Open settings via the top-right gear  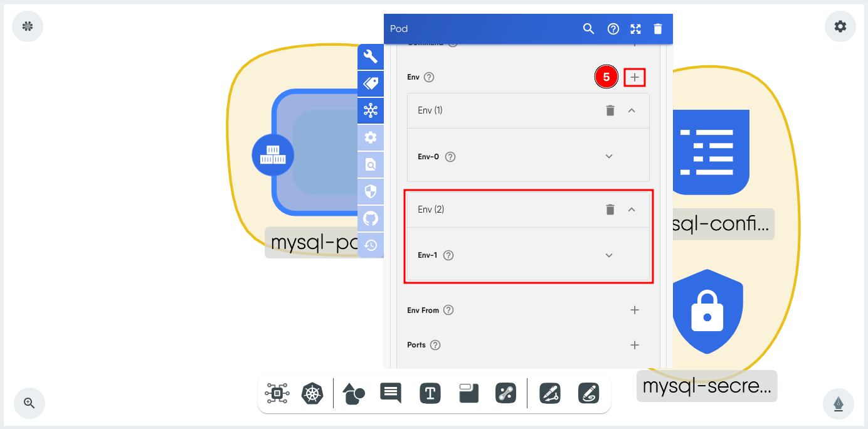(x=840, y=26)
